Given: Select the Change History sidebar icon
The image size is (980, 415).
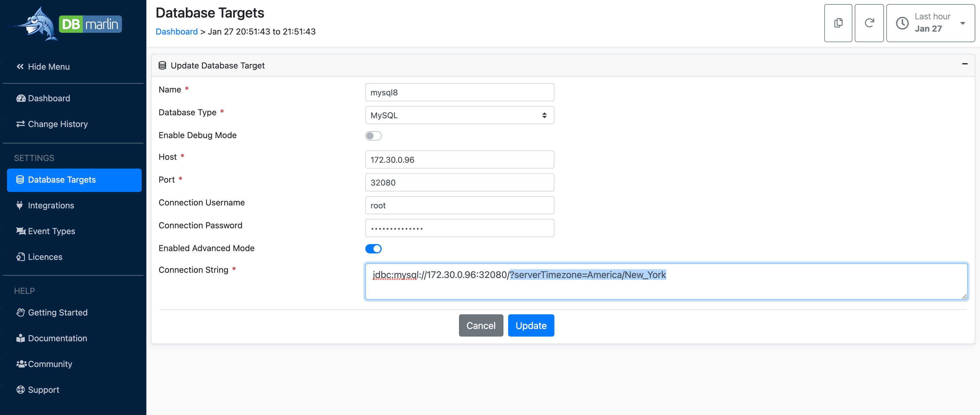Looking at the screenshot, I should (x=20, y=124).
